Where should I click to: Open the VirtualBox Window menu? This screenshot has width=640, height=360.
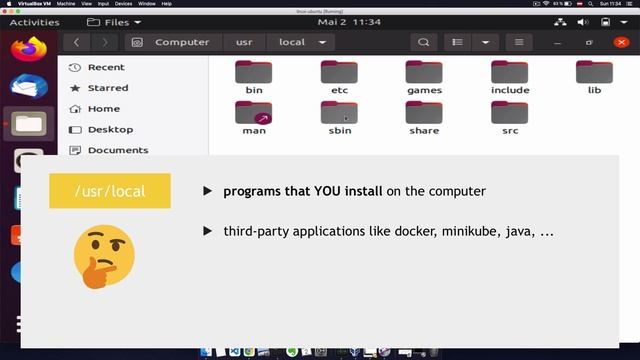tap(147, 4)
